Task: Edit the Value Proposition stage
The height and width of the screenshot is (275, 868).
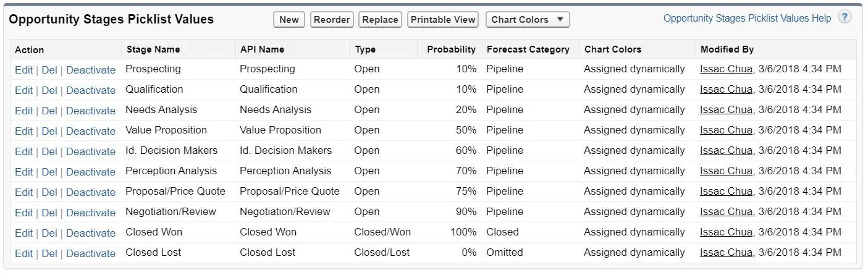Action: tap(23, 131)
